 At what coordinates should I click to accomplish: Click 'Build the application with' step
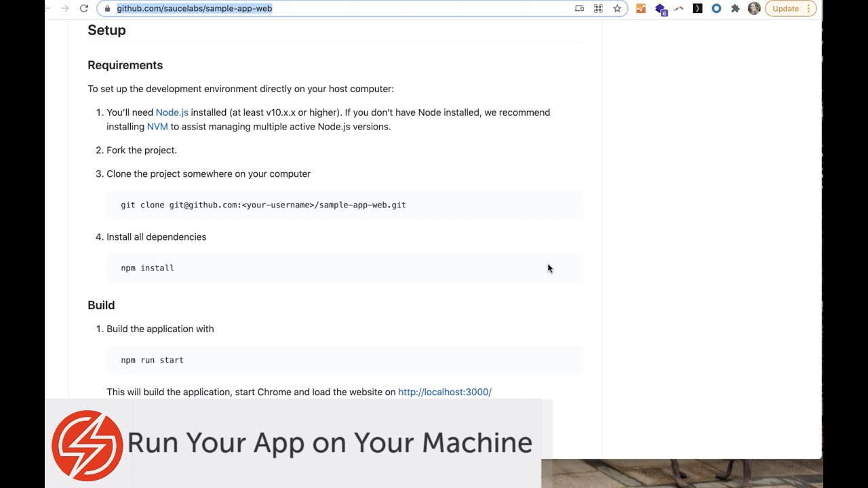tap(160, 329)
